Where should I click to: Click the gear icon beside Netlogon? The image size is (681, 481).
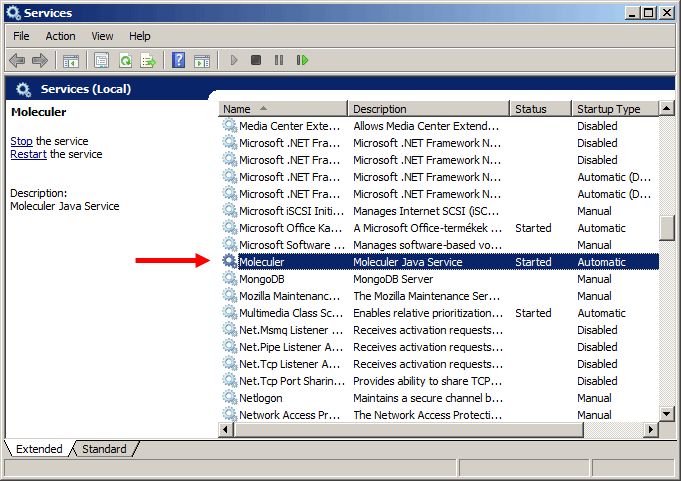[230, 397]
